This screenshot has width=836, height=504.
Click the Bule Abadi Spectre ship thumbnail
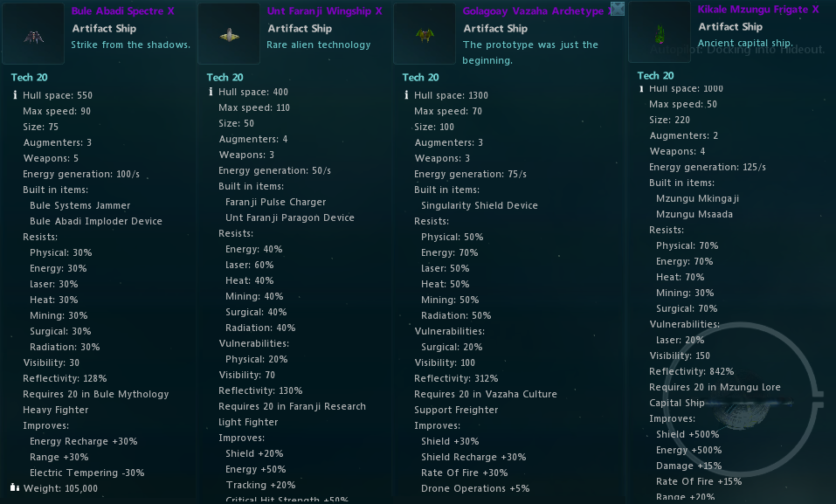(x=33, y=34)
